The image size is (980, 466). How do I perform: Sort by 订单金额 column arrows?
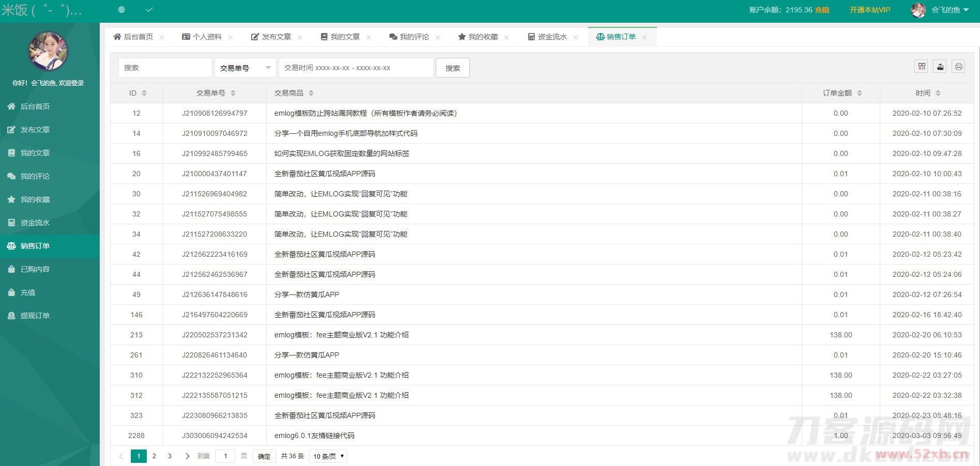coord(860,93)
